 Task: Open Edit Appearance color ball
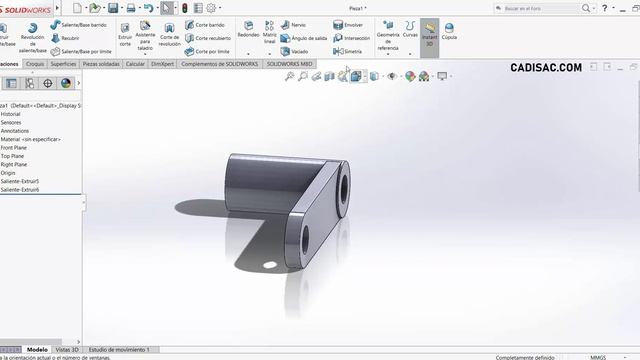point(410,76)
